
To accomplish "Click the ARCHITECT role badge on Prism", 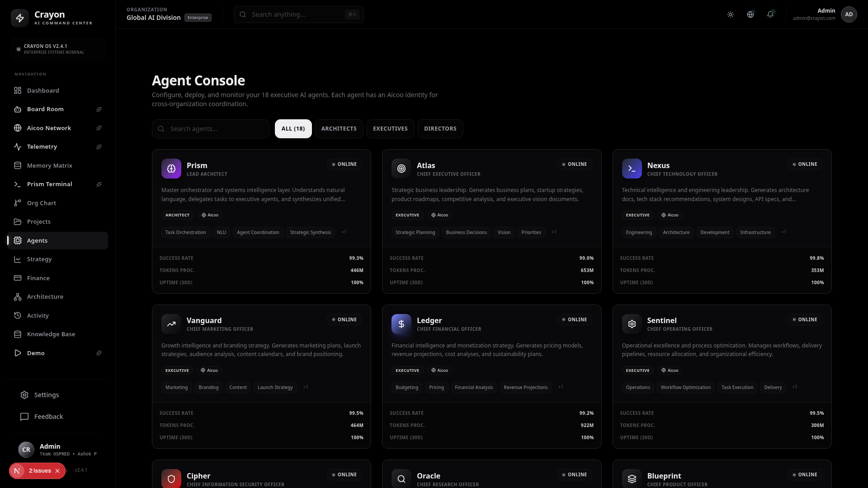I will click(x=178, y=215).
